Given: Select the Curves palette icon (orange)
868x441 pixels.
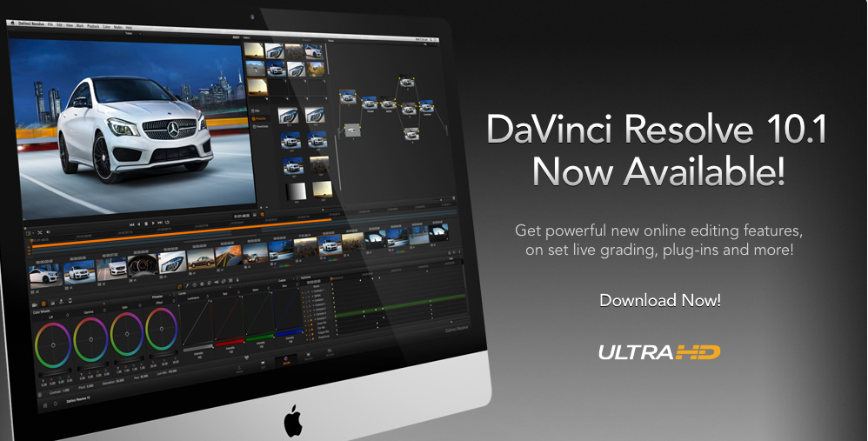Looking at the screenshot, I should click(x=179, y=286).
